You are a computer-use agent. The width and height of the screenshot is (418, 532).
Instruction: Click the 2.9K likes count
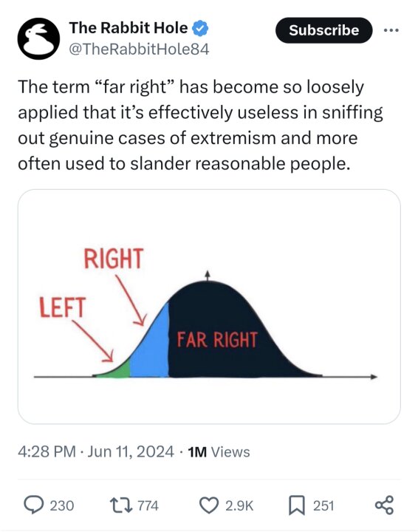(239, 506)
